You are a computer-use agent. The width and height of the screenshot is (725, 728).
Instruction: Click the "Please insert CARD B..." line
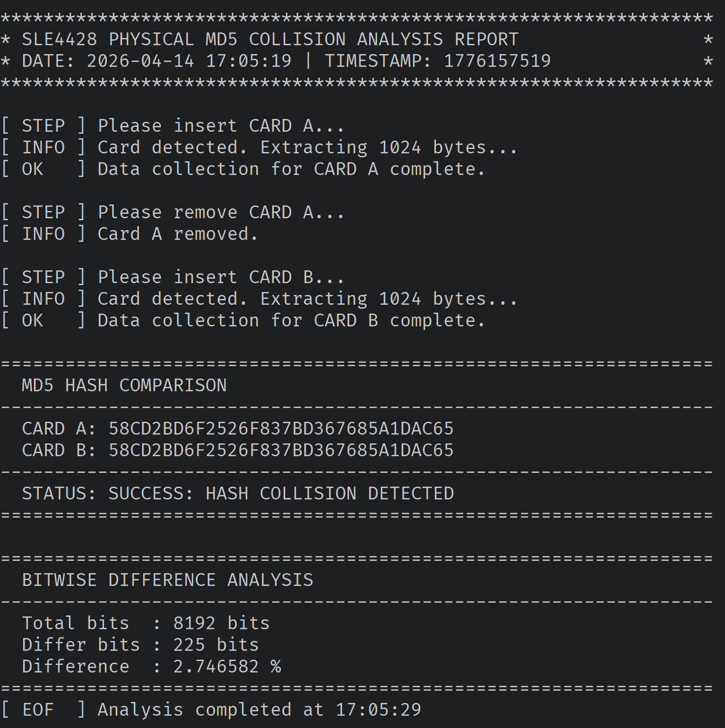pos(221,277)
